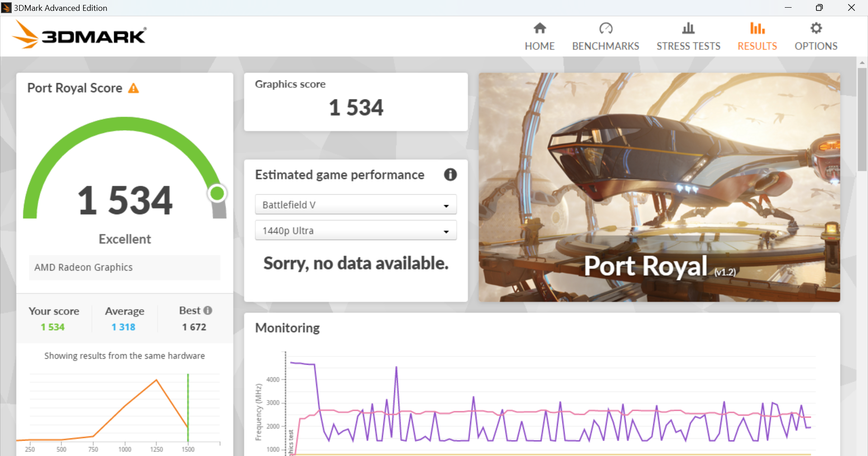
Task: Open the HOME tab
Action: point(540,37)
